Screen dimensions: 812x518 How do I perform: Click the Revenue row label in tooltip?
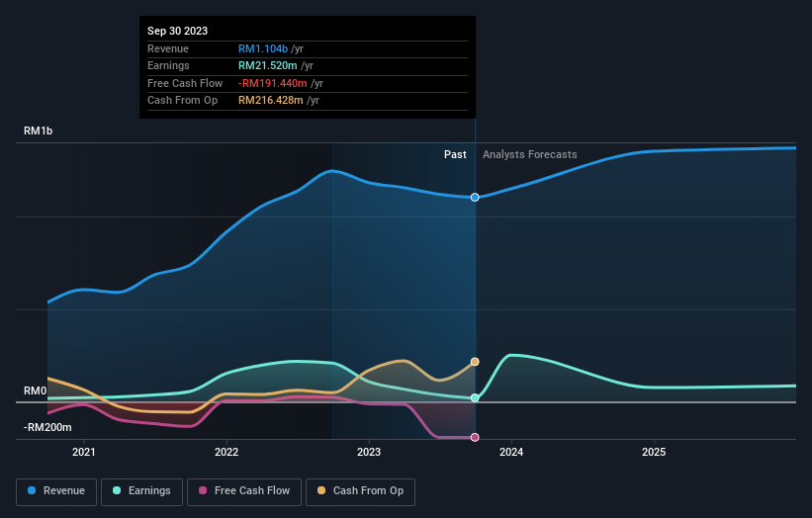coord(168,48)
